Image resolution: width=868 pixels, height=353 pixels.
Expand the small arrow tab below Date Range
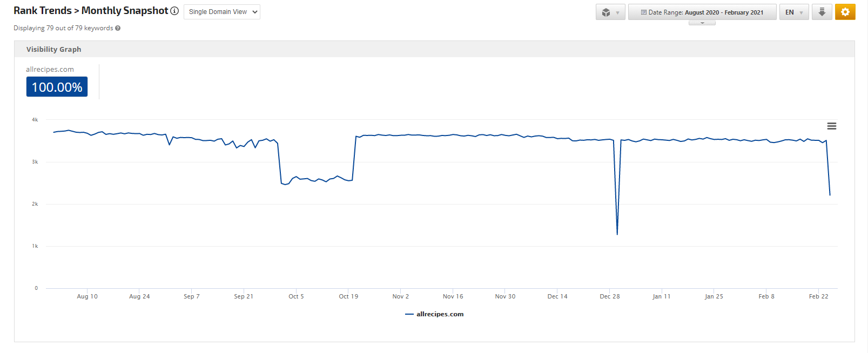[702, 23]
